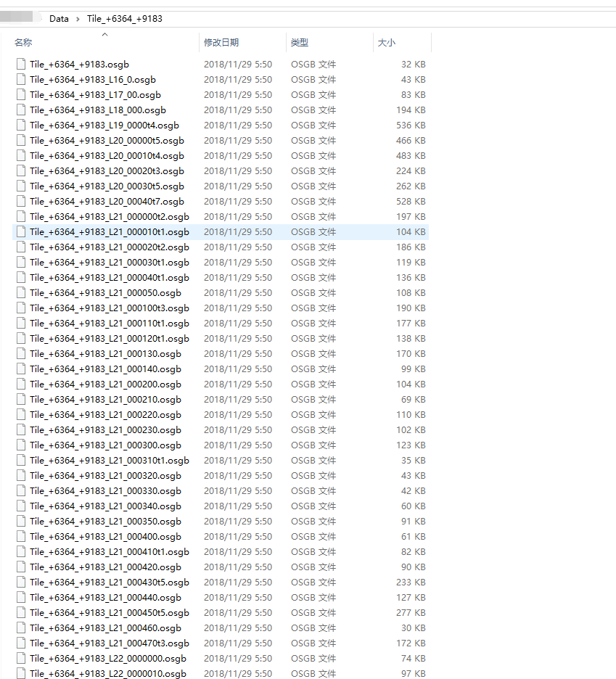
Task: Click the 277 KB size cell
Action: coord(411,613)
